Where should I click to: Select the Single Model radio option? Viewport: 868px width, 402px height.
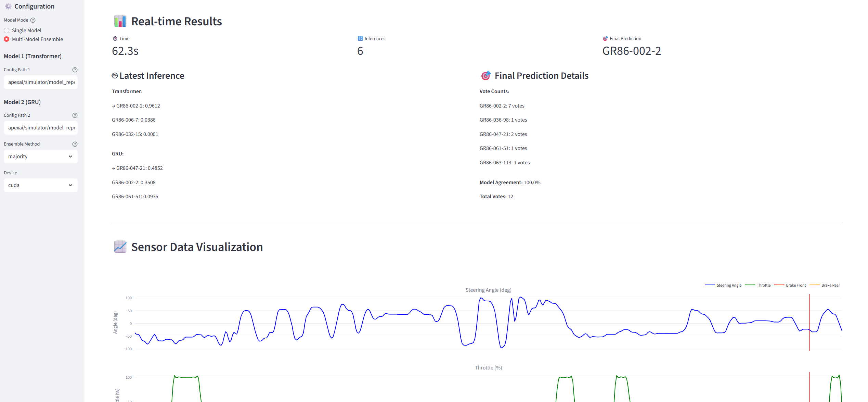7,30
